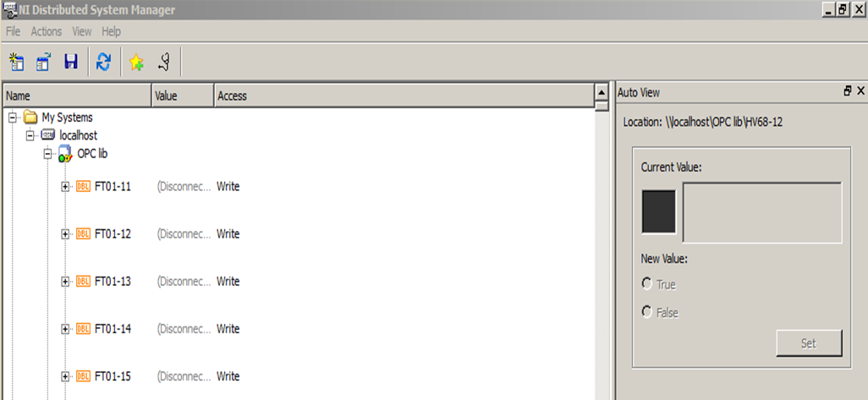This screenshot has height=400, width=868.
Task: Click the blue Refresh arrows icon
Action: [x=103, y=62]
